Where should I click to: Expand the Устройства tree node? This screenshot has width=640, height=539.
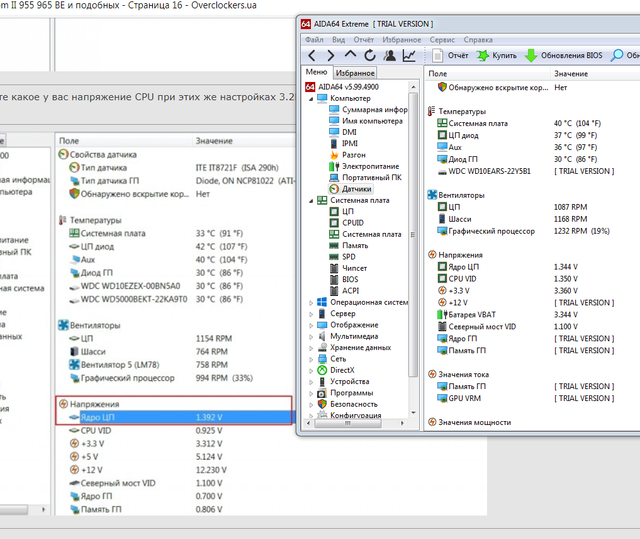coord(311,382)
